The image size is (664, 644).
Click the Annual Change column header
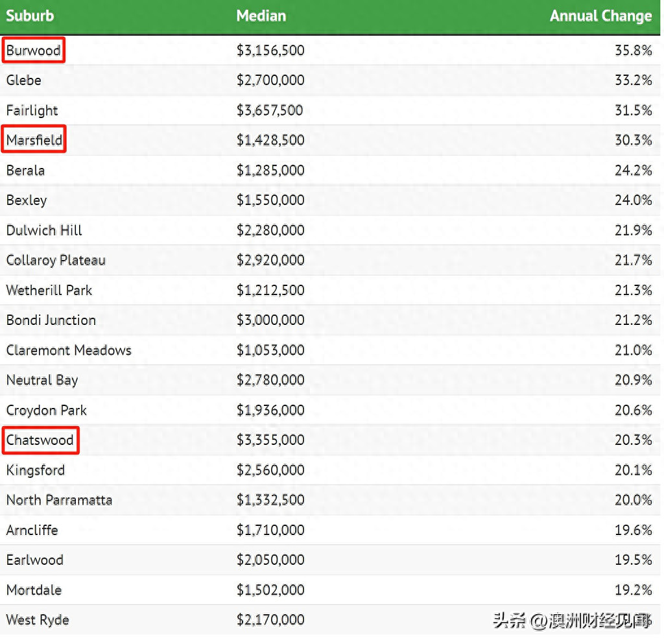[600, 16]
